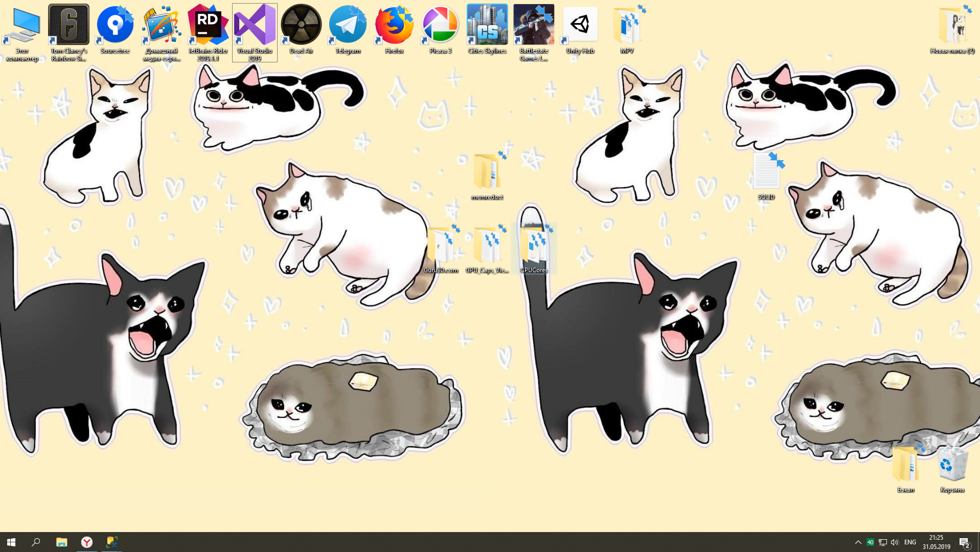The width and height of the screenshot is (980, 552).
Task: Select the Visual Studio 2019 shortcut
Action: (x=255, y=33)
